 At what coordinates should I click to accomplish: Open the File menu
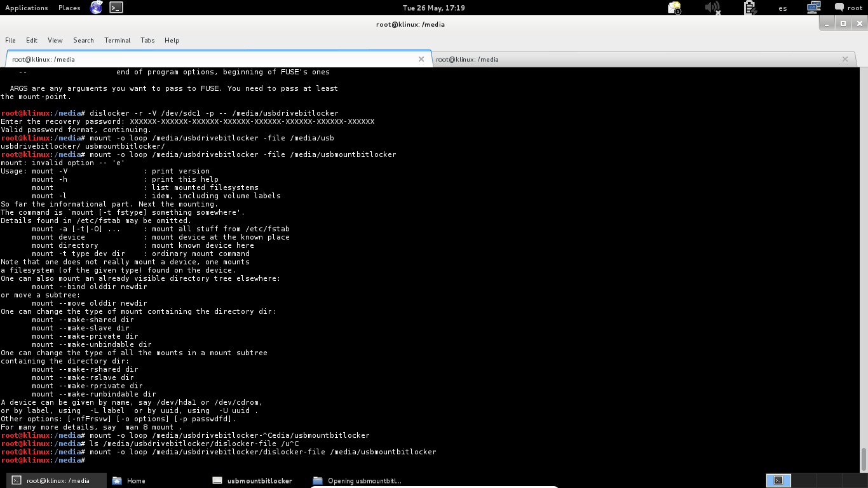[x=10, y=40]
